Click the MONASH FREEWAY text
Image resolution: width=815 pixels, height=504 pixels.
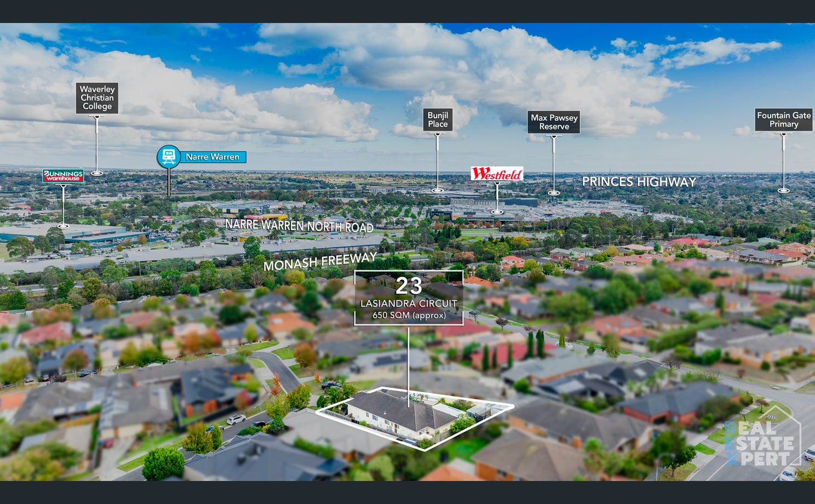pos(320,261)
